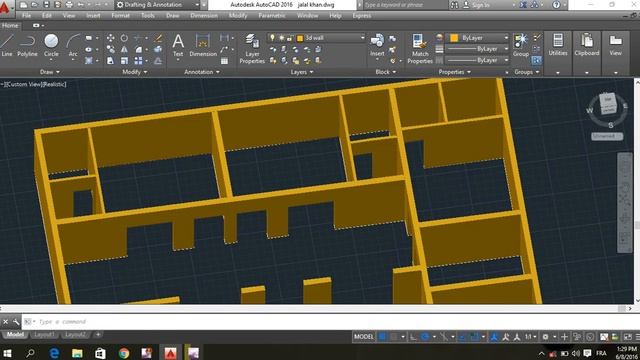The width and height of the screenshot is (640, 360).
Task: Expand the Draw panel
Action: pos(50,72)
